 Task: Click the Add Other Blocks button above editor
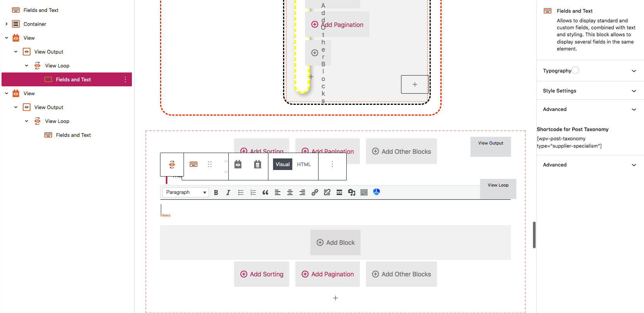(401, 151)
